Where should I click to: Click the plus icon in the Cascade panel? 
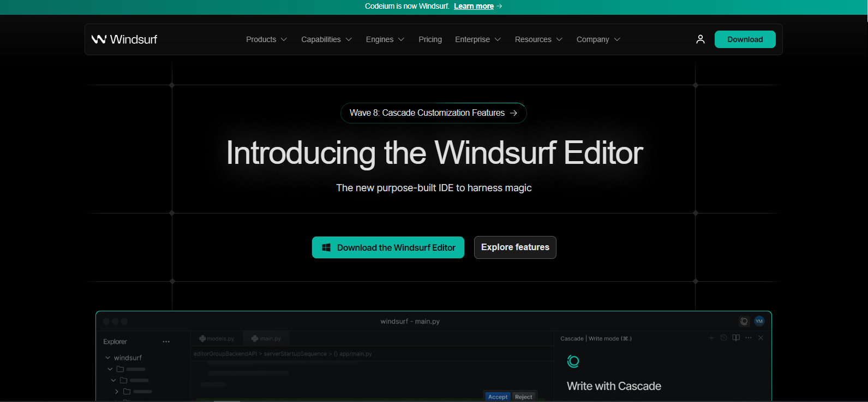(x=711, y=338)
